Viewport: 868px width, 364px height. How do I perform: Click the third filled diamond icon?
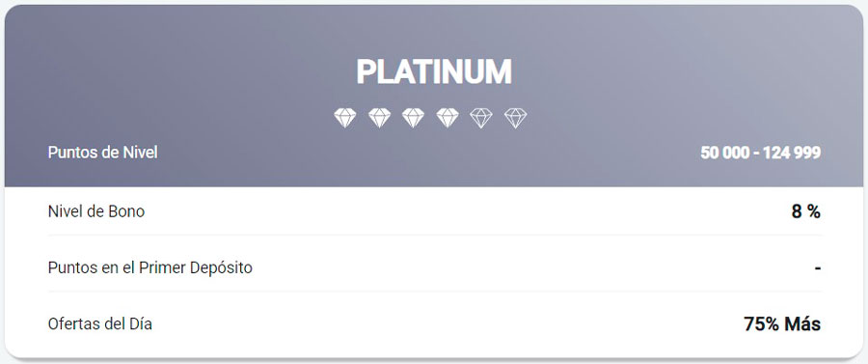click(x=413, y=118)
